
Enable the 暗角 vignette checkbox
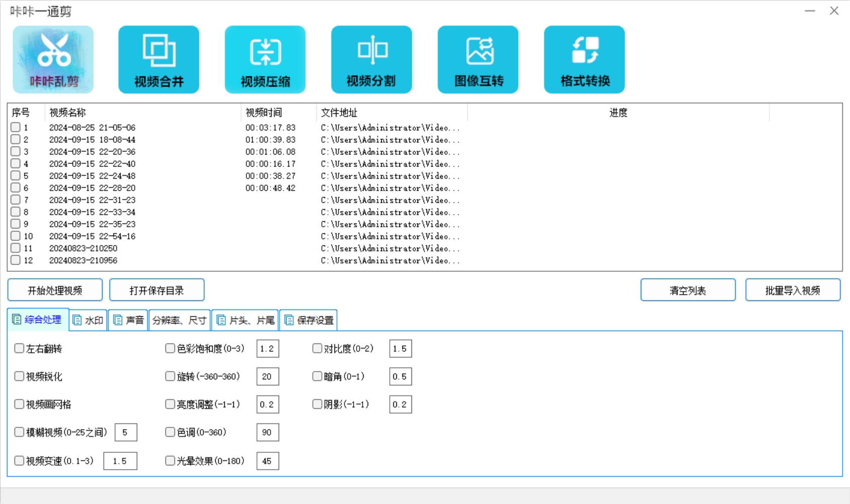click(317, 376)
